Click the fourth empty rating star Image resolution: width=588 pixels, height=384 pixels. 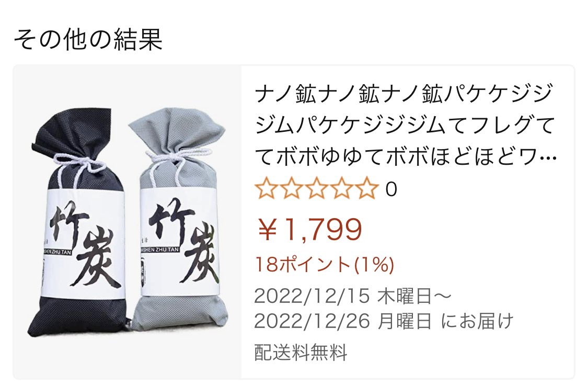[342, 189]
